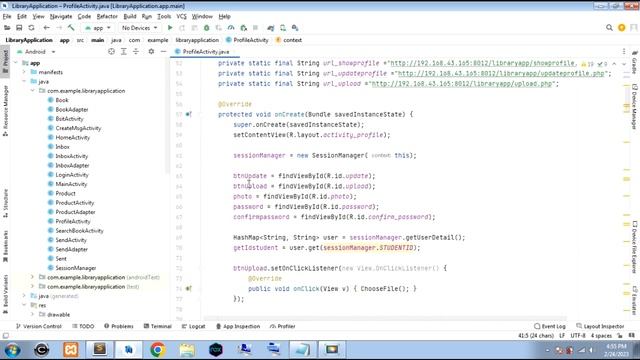The image size is (640, 360).
Task: Click Collapse All in Project panel
Action: [136, 51]
